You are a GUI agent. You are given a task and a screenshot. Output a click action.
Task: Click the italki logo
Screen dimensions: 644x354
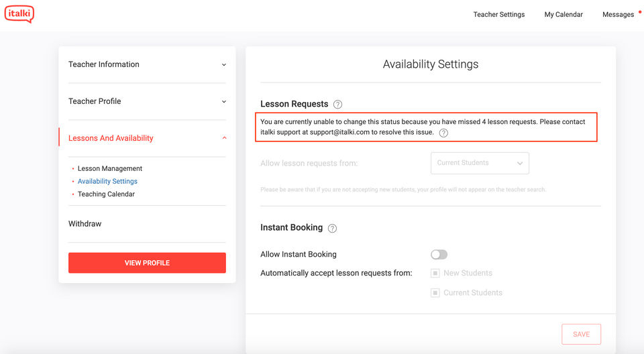coord(19,14)
